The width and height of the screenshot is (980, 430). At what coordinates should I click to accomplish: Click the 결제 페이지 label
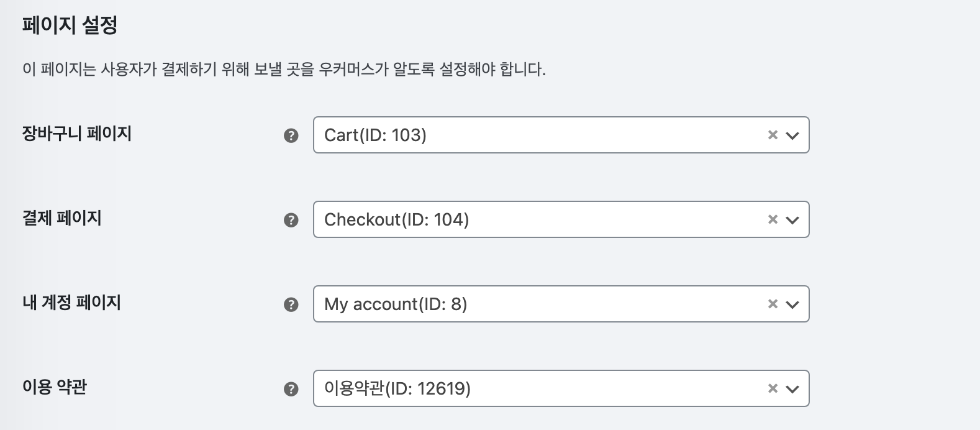62,218
